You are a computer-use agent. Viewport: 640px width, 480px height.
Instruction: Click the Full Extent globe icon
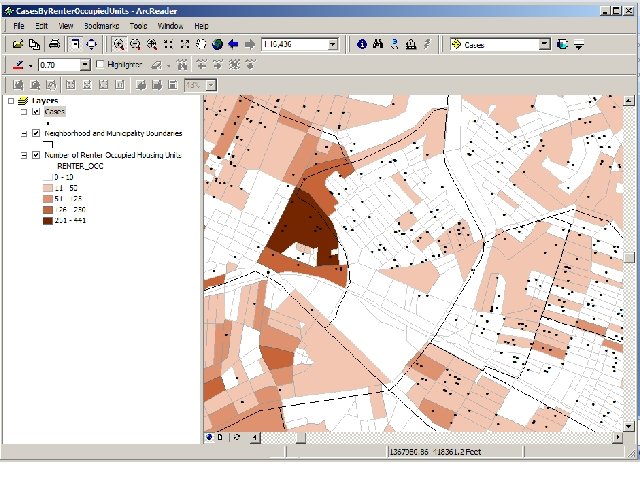[x=216, y=44]
